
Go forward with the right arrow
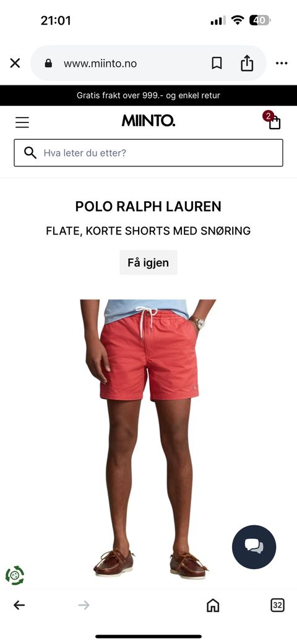84,605
